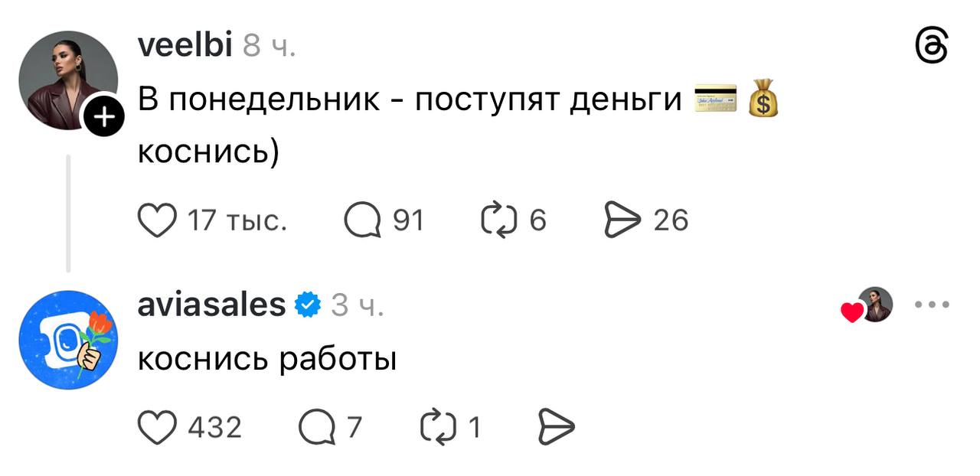Repost the veelbi post

(x=495, y=220)
